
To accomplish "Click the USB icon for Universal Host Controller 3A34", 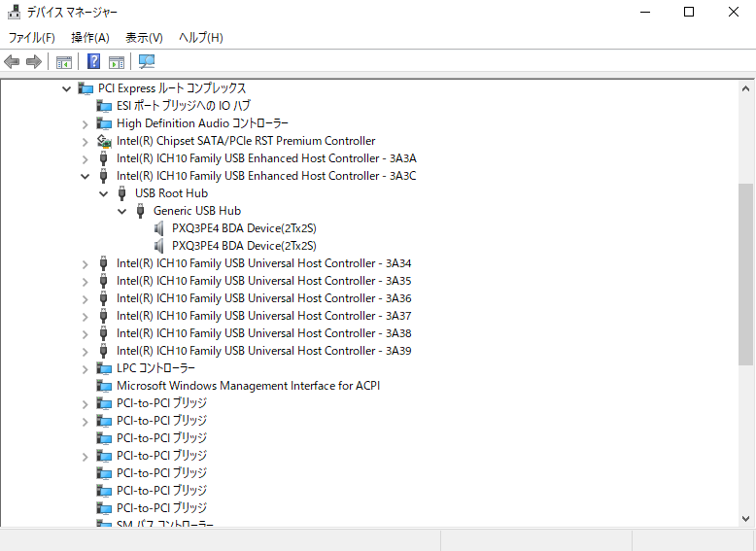I will tap(103, 263).
